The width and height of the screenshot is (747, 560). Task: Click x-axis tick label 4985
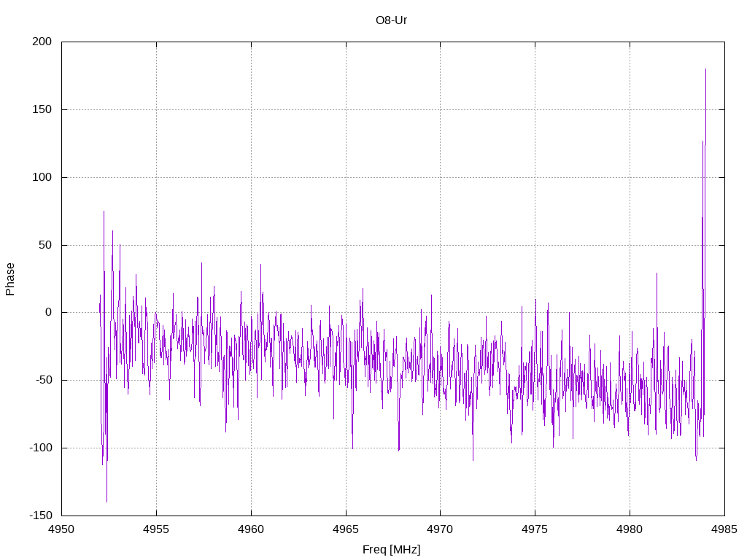pyautogui.click(x=724, y=529)
